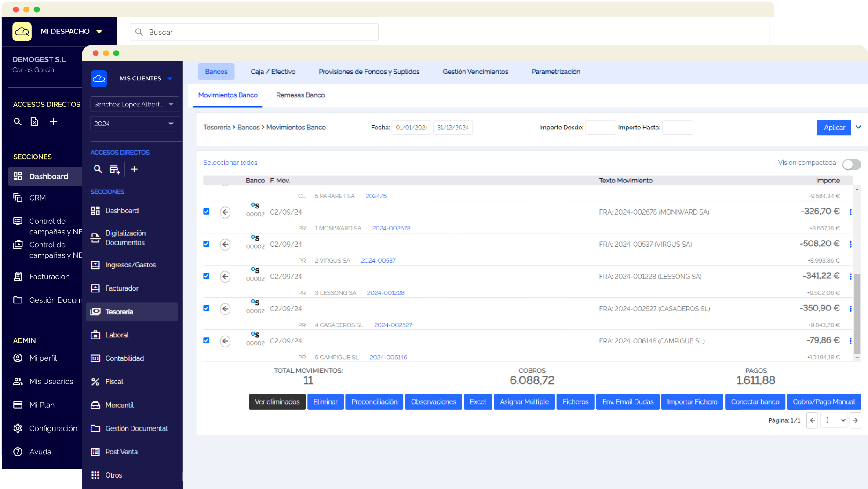Switch to Caja / Efectivo tab

273,72
